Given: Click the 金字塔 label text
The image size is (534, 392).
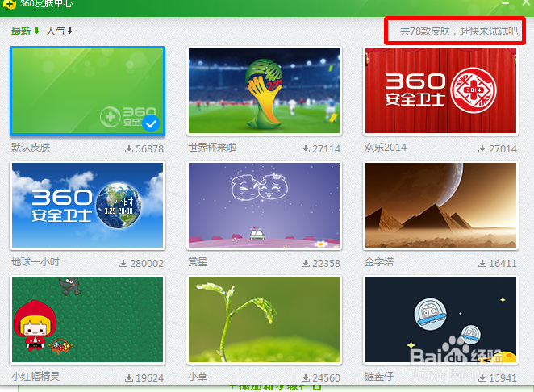Looking at the screenshot, I should pyautogui.click(x=379, y=262).
